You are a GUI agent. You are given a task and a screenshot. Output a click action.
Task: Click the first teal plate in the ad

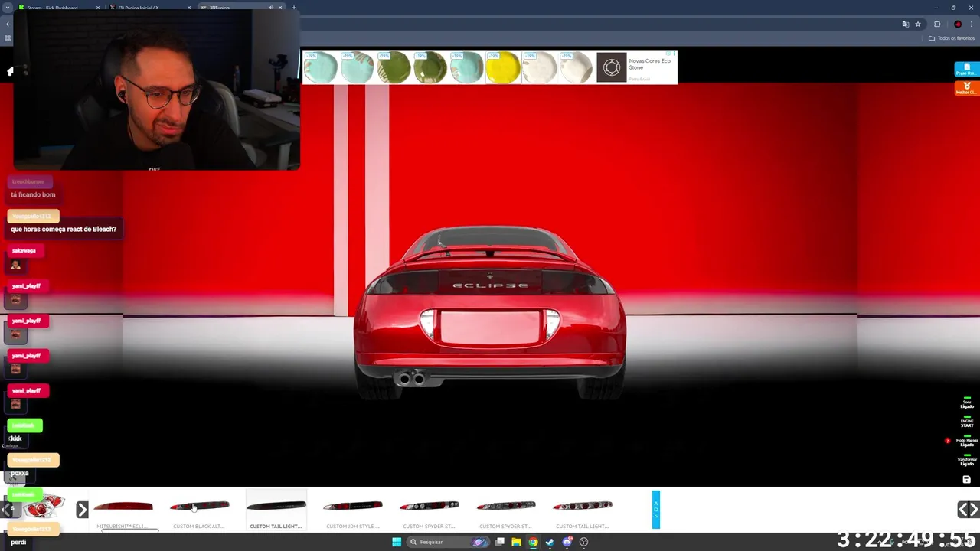[320, 68]
